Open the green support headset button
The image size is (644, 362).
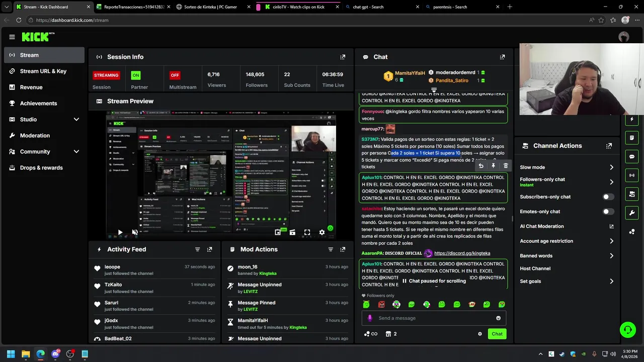click(627, 330)
